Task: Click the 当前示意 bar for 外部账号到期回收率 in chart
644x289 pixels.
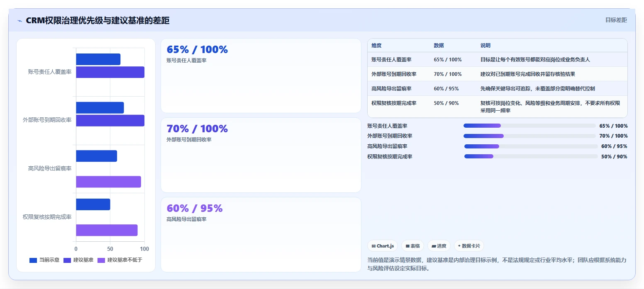Action: [x=100, y=108]
